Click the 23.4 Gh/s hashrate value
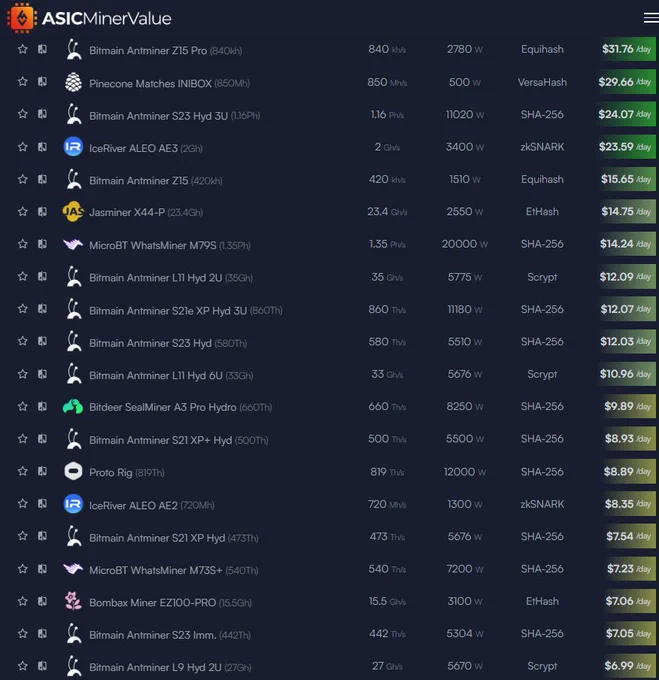Viewport: 659px width, 680px height. click(387, 212)
